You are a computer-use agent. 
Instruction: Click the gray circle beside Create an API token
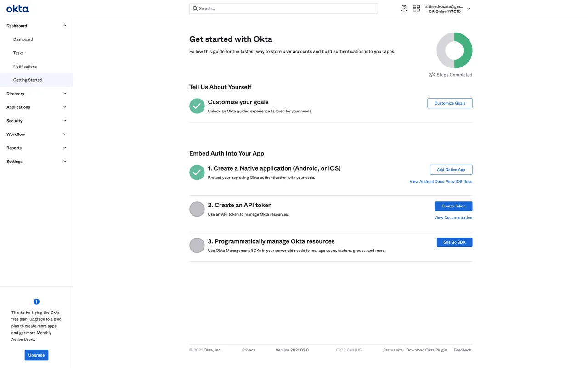pos(197,209)
